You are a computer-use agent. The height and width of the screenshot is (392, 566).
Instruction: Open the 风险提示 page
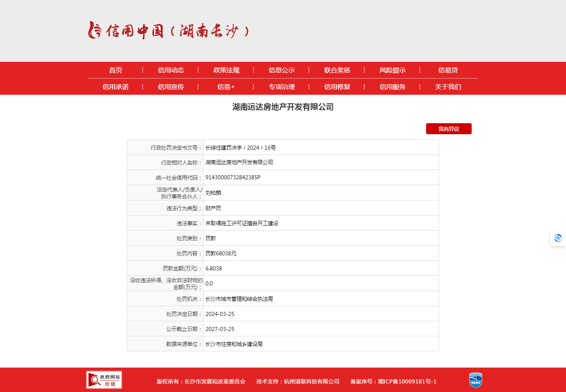392,70
